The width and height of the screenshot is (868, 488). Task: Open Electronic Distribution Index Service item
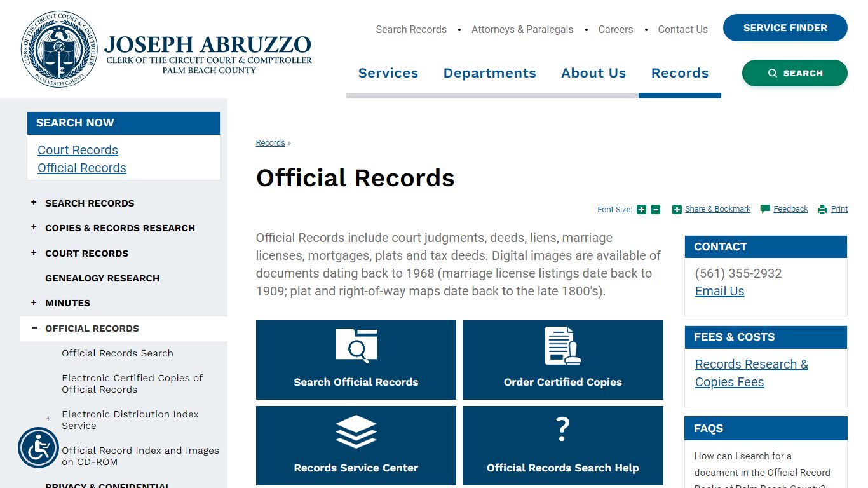[130, 420]
